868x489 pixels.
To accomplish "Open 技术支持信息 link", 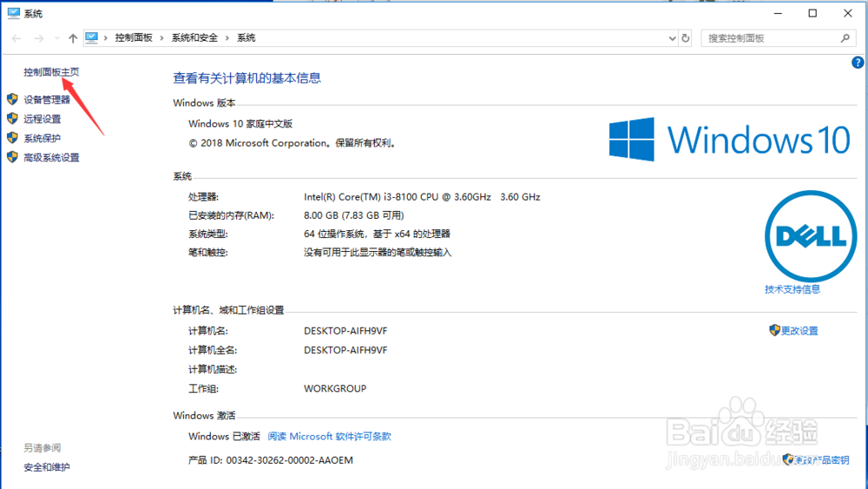I will tap(792, 289).
